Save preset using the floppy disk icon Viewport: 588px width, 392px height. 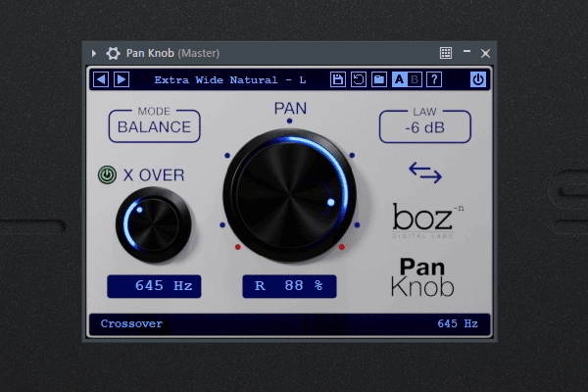coord(338,79)
